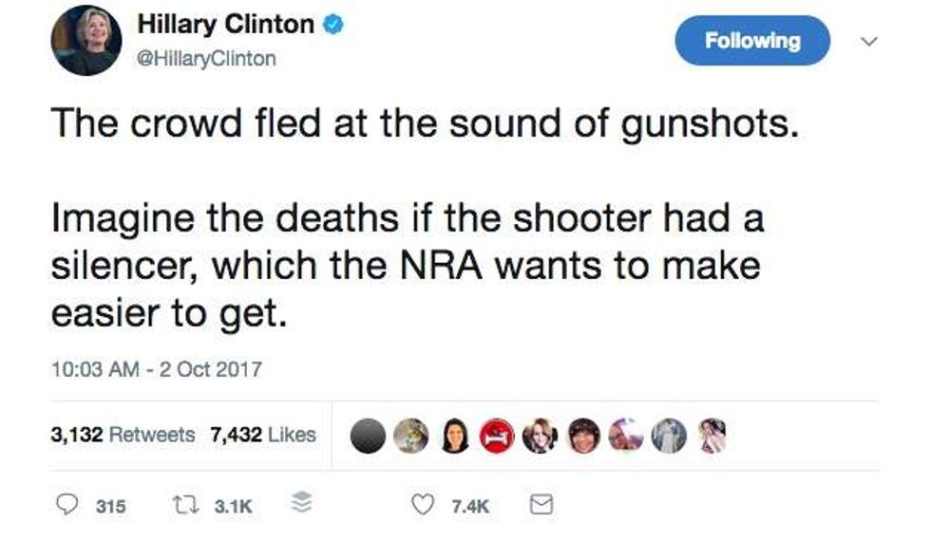931x560 pixels.
Task: Click the first dark liker avatar
Action: [368, 435]
